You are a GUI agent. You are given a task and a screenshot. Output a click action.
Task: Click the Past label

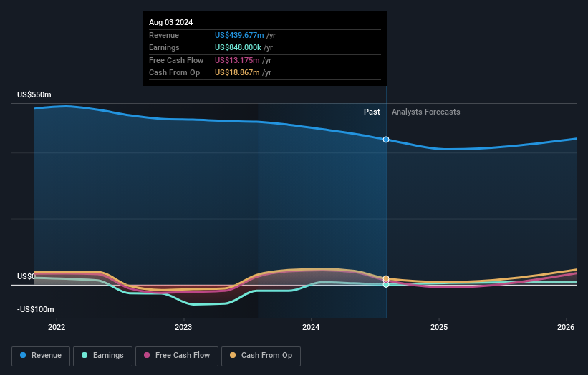pos(372,112)
